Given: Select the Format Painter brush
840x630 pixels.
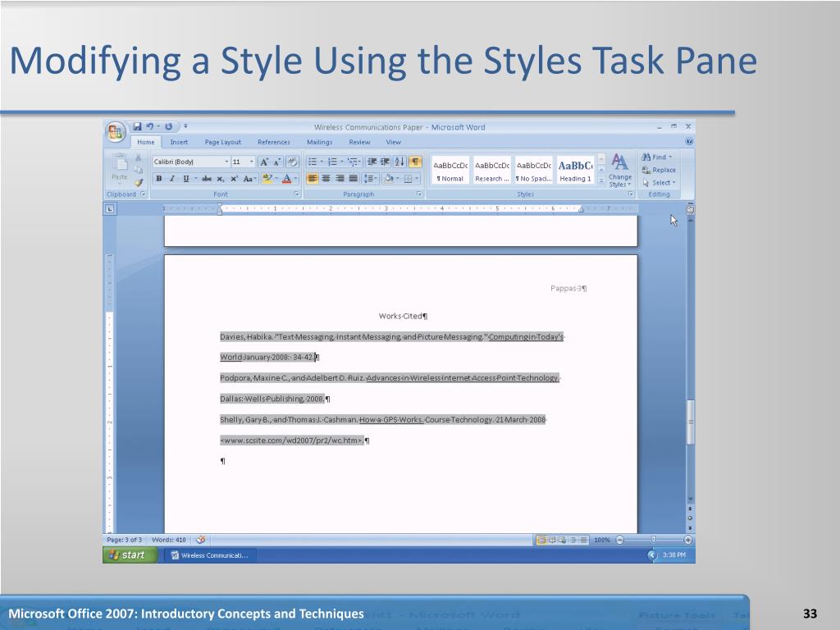Looking at the screenshot, I should [x=139, y=183].
